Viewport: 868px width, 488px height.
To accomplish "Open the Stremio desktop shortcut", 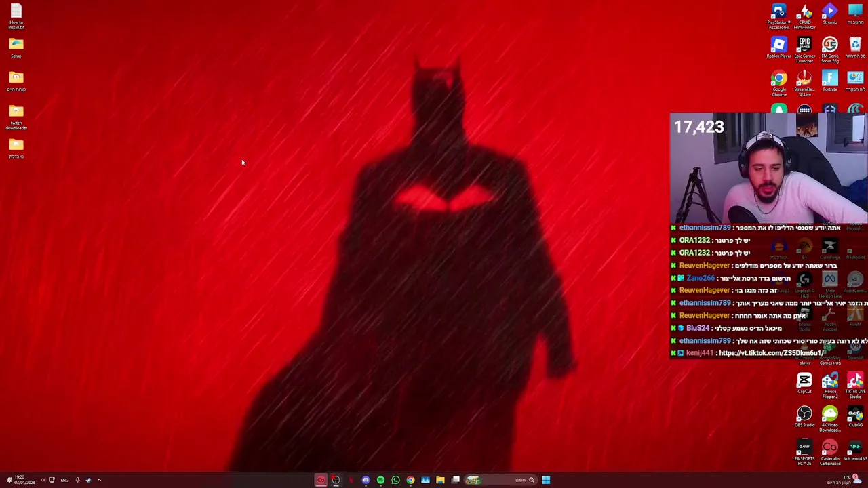I will (830, 14).
